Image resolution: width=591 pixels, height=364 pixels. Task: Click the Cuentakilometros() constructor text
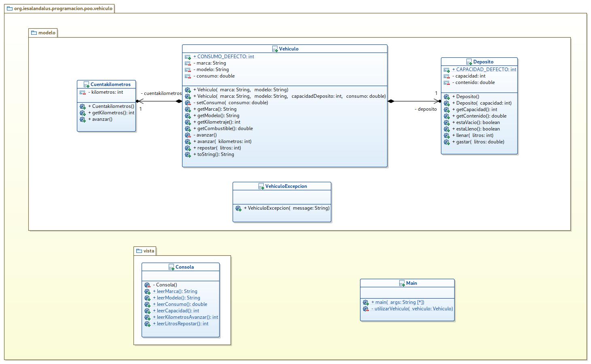(111, 106)
